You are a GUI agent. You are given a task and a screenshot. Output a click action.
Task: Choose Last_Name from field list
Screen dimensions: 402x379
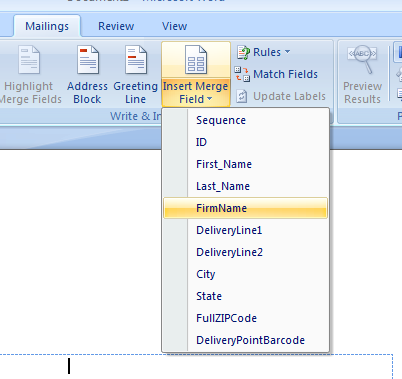click(245, 186)
